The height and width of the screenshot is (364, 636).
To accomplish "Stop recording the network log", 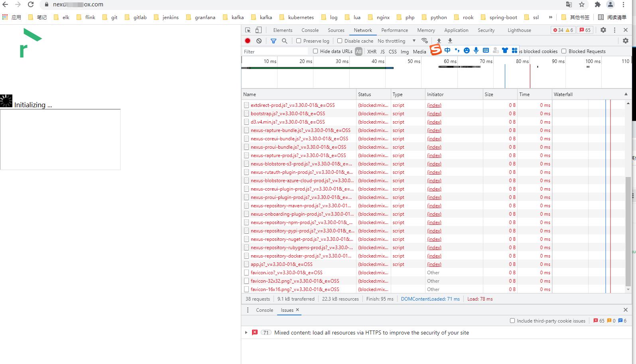I will tap(248, 41).
